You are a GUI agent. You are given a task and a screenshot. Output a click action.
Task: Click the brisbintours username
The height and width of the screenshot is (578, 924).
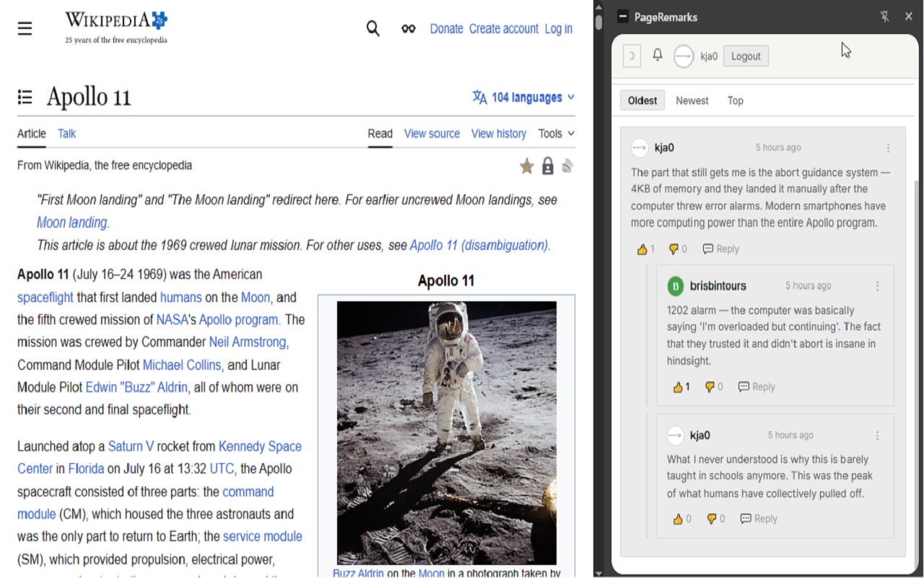pyautogui.click(x=718, y=286)
